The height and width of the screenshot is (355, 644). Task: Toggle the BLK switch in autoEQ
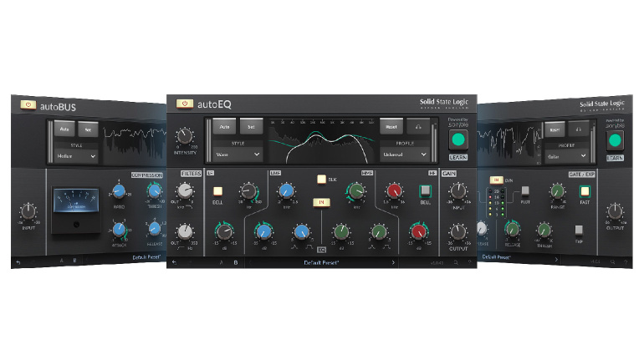pos(321,179)
